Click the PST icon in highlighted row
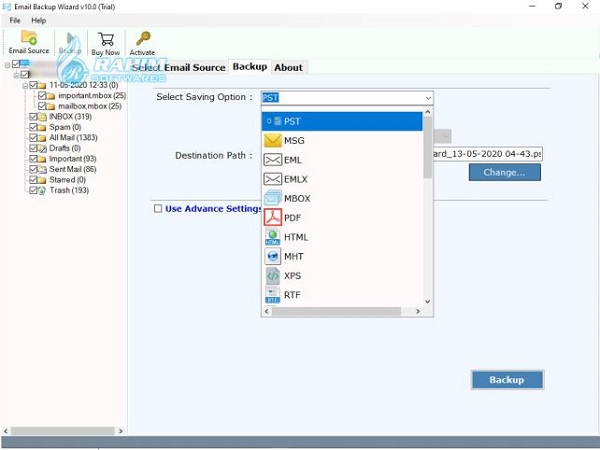 coord(278,121)
